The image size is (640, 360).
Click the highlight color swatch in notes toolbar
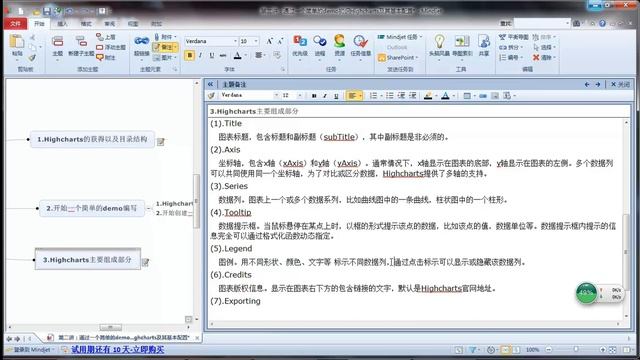(x=428, y=96)
